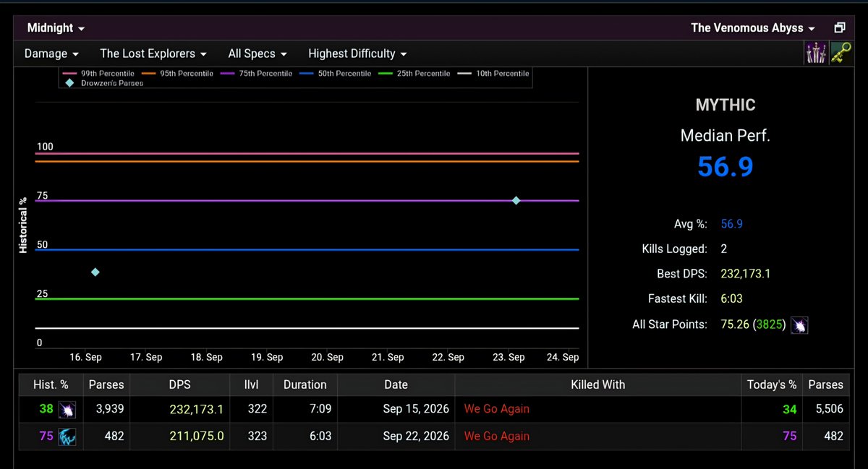868x469 pixels.
Task: Hide the 25th Percentile legend series
Action: point(414,74)
